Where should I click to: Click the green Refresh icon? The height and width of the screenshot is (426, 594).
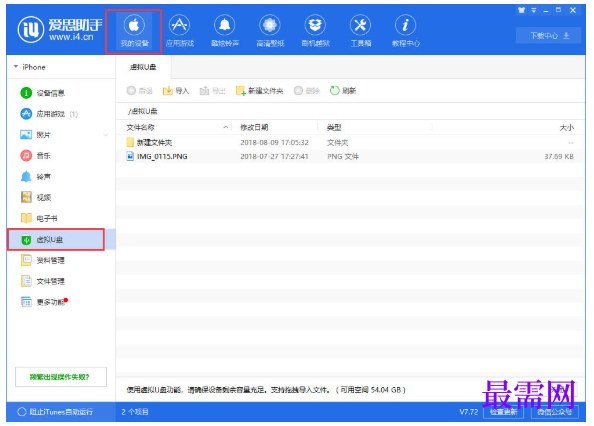pyautogui.click(x=335, y=91)
